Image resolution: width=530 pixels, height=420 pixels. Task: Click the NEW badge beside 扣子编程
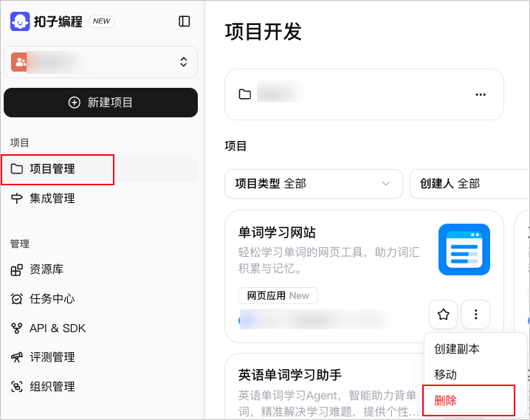(101, 21)
